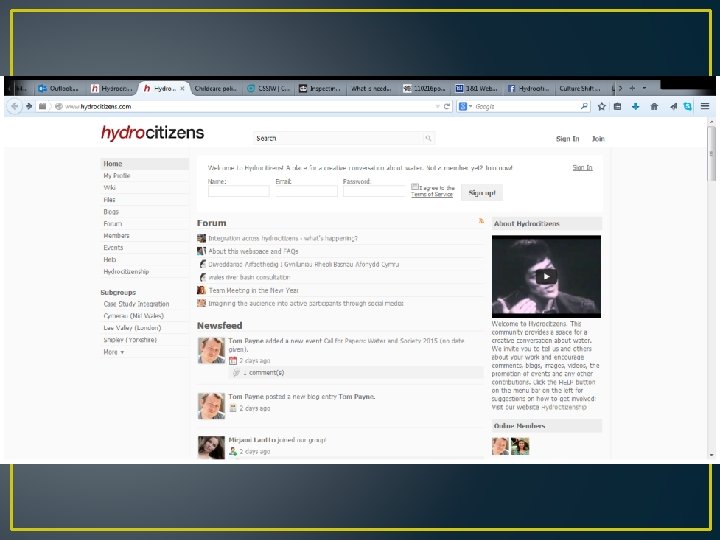Open the Shipley (Yorkshire) subgroup
The height and width of the screenshot is (540, 720).
[130, 340]
